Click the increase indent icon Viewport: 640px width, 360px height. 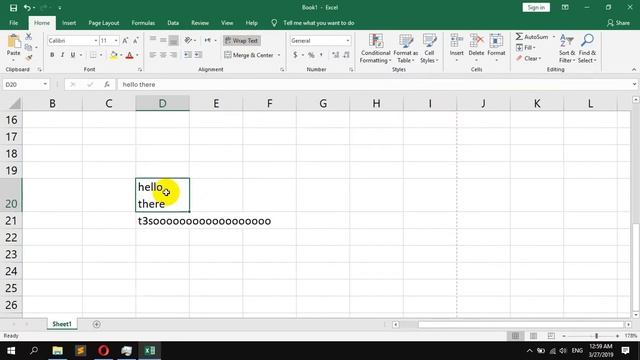point(198,55)
